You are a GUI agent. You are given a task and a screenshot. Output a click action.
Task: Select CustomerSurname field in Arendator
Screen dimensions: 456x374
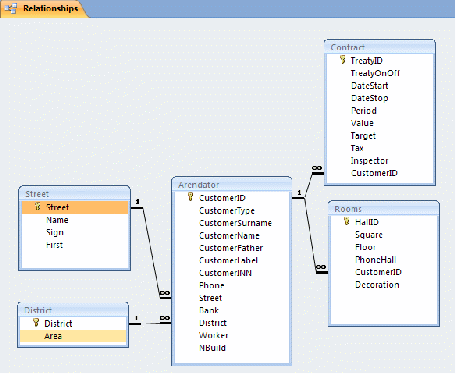coord(235,223)
